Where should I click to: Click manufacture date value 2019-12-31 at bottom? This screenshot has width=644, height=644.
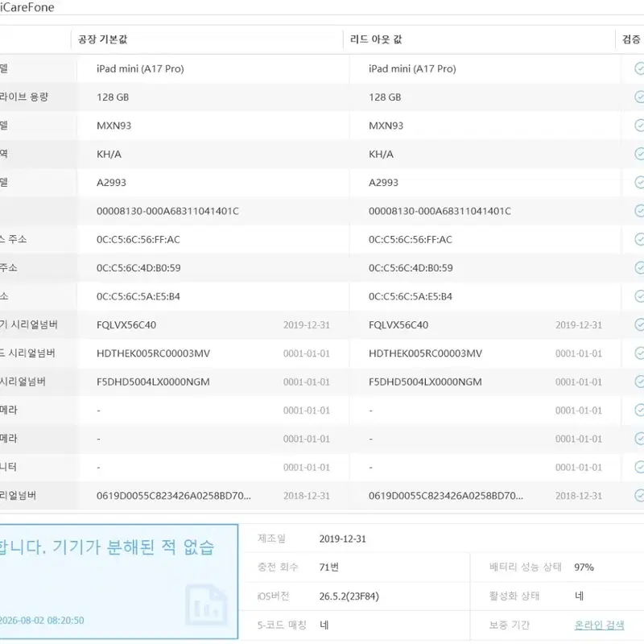click(343, 539)
